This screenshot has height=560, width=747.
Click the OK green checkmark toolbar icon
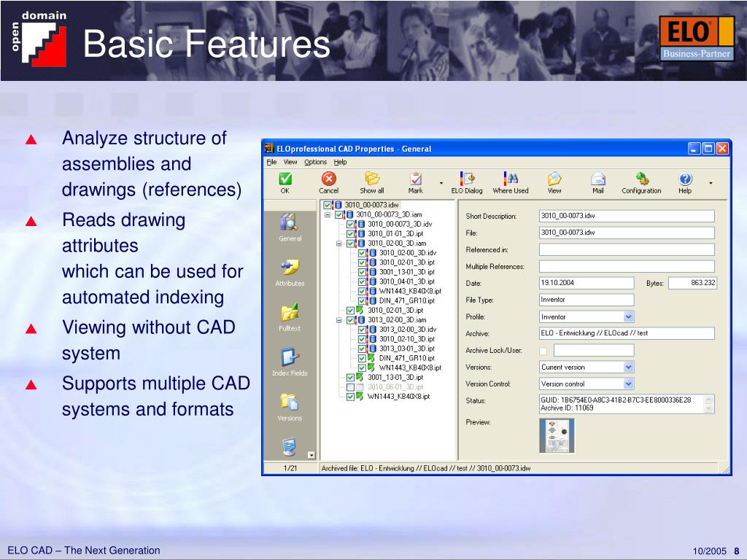point(285,179)
